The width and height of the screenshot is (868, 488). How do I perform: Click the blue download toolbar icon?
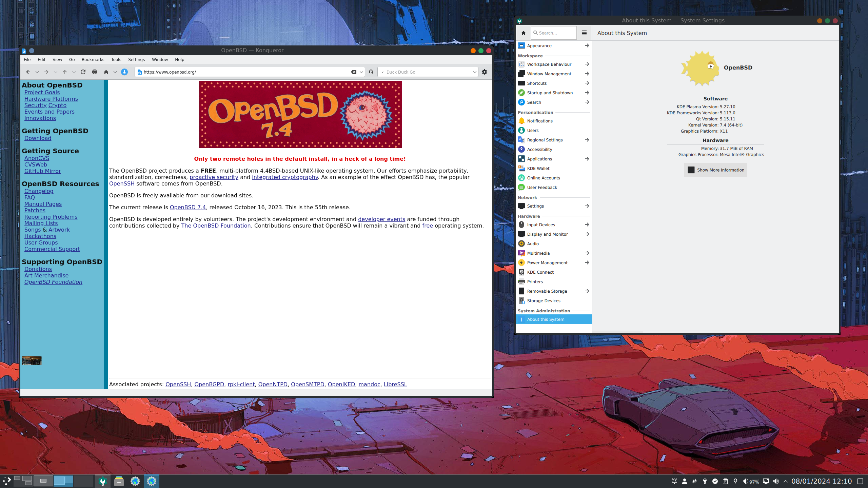(x=124, y=72)
